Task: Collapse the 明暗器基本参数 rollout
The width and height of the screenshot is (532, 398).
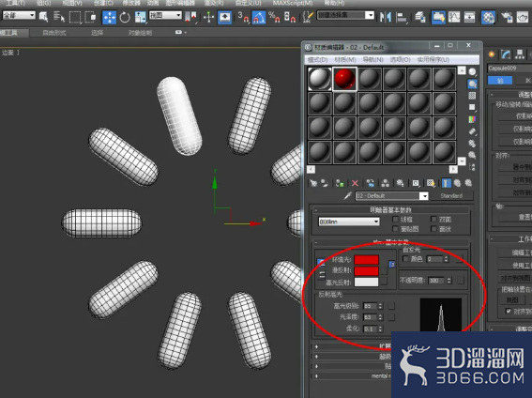Action: pyautogui.click(x=390, y=210)
